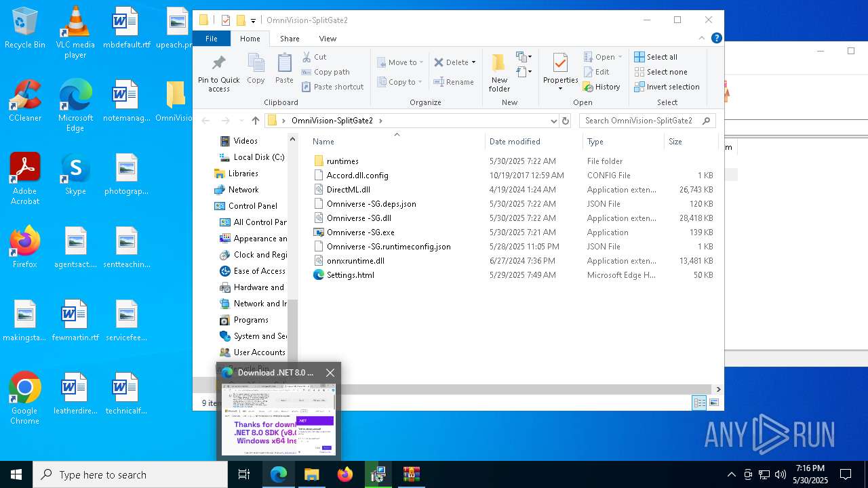Click File Explorer taskbar icon

(x=311, y=474)
